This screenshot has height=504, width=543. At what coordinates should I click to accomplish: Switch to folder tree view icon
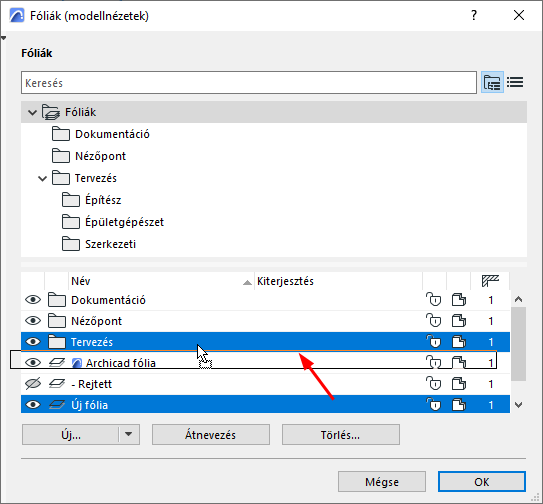click(492, 82)
